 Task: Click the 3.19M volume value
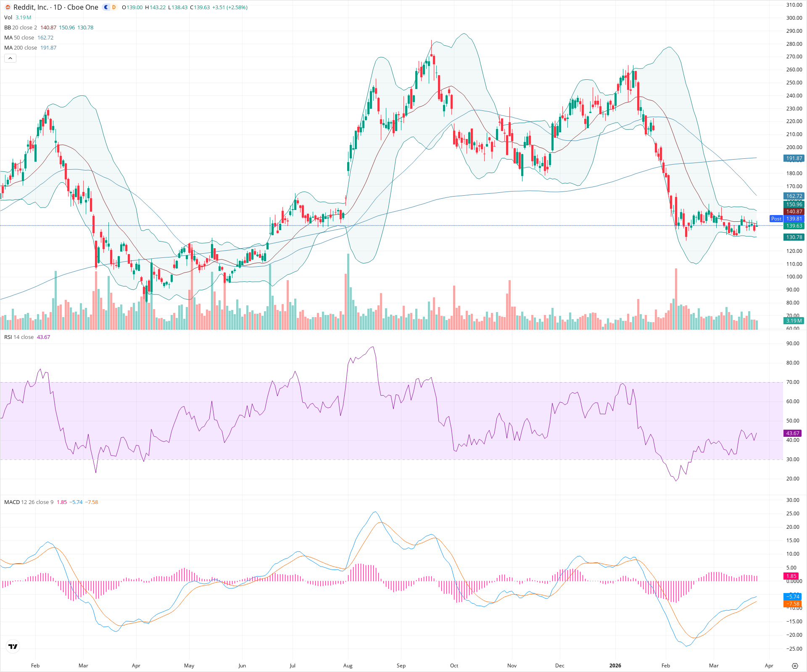[23, 18]
